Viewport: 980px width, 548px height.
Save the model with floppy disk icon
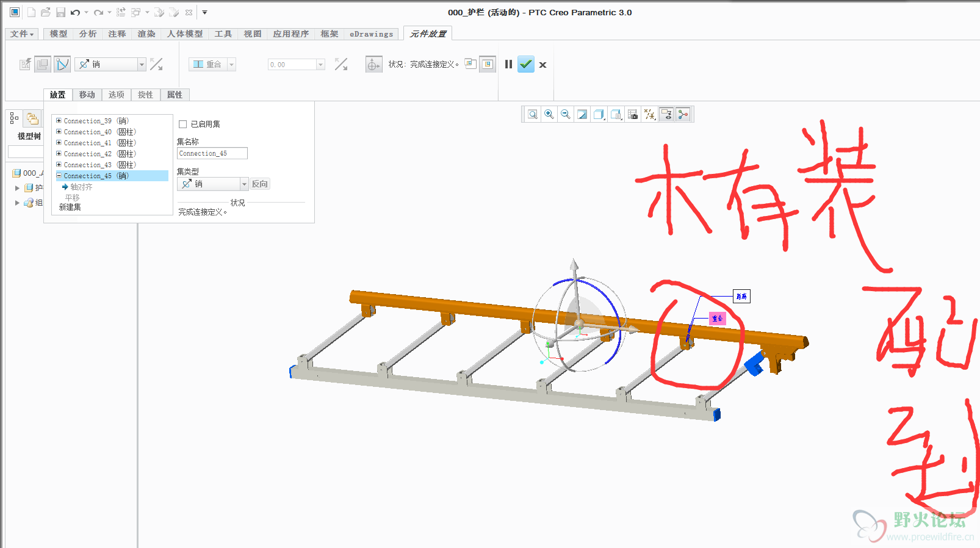tap(60, 12)
